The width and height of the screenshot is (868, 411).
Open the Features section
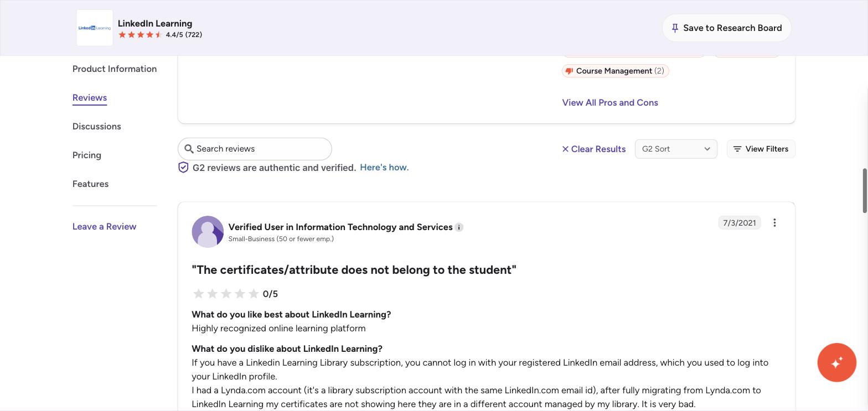coord(91,184)
